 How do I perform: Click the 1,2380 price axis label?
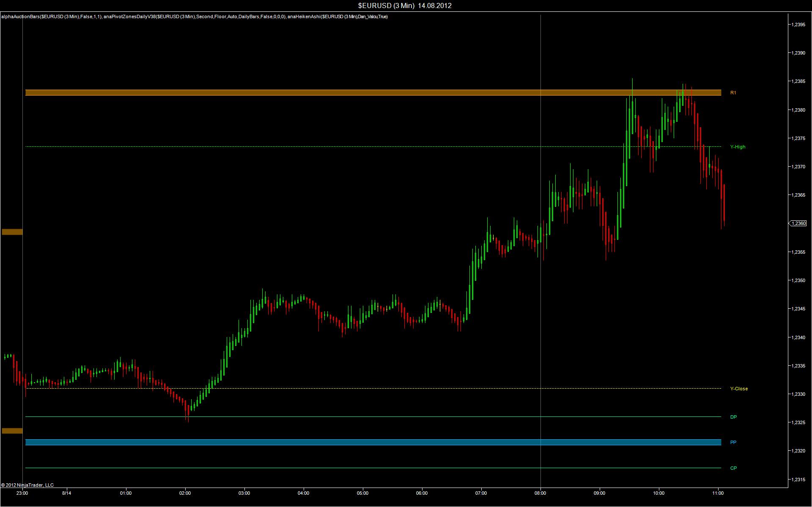pos(798,110)
